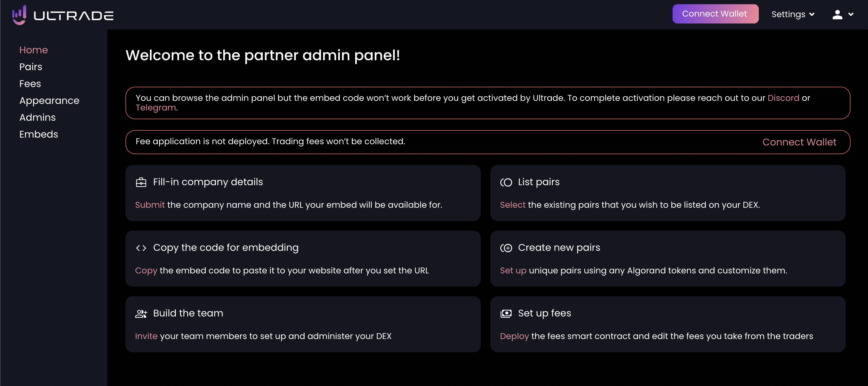This screenshot has width=868, height=386.
Task: Click the Deploy link under Set up fees
Action: pos(514,336)
